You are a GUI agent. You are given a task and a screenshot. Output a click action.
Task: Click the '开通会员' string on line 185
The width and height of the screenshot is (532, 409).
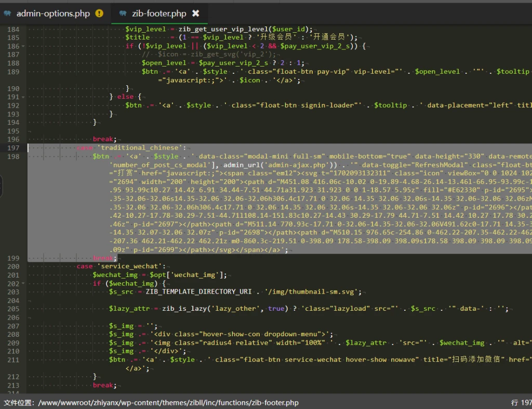click(329, 37)
